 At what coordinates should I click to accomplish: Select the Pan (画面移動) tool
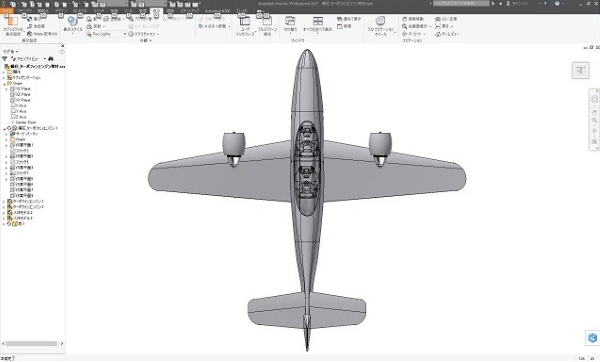click(x=404, y=19)
